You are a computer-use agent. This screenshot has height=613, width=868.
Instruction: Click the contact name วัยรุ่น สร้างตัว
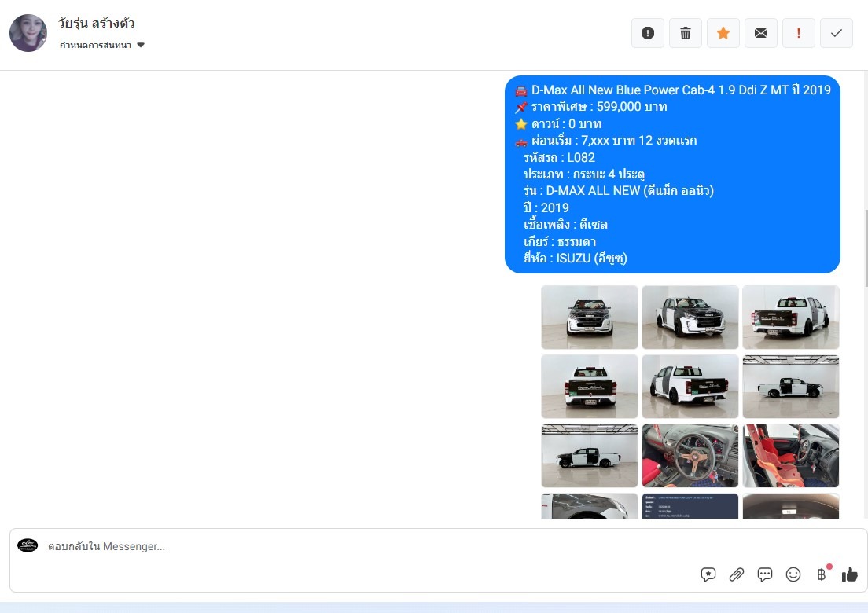pos(97,24)
